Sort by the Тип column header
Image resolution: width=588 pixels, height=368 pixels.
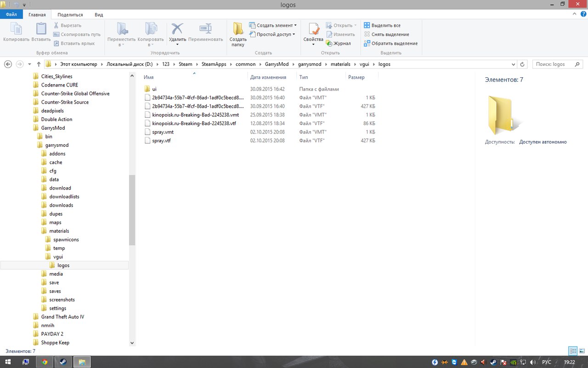(303, 77)
